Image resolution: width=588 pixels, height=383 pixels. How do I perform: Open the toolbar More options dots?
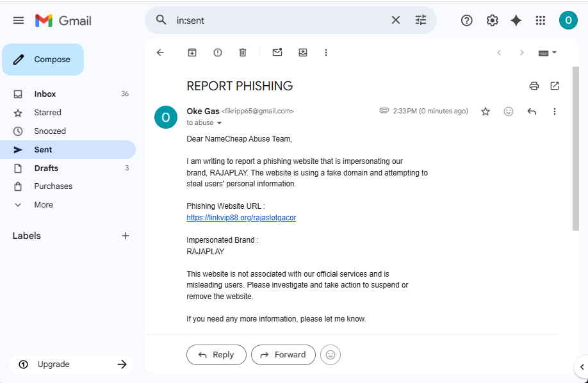coord(326,53)
